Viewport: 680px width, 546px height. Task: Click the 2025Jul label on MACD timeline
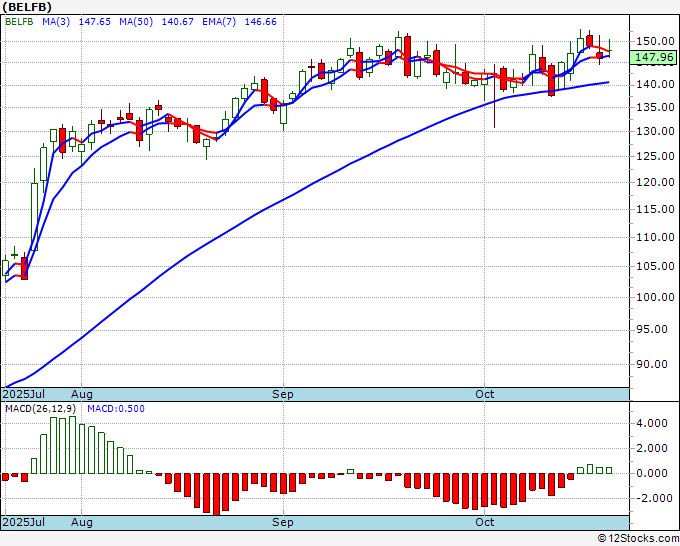point(24,522)
